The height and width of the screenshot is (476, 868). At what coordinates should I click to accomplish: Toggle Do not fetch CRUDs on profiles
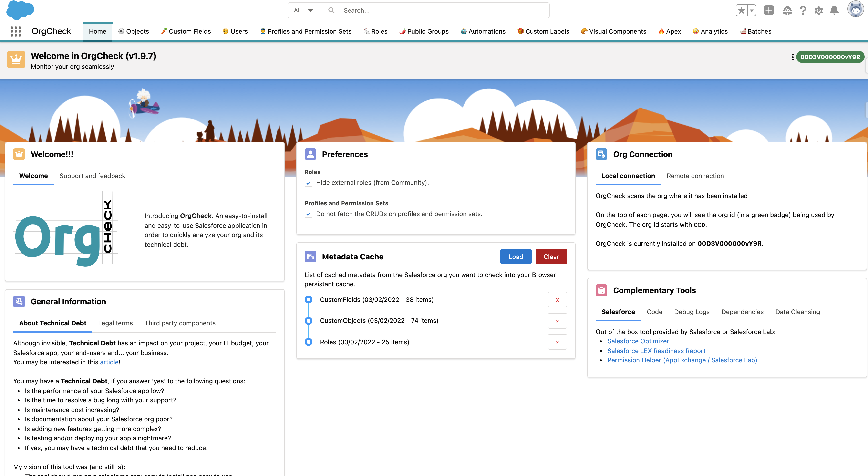coord(309,213)
